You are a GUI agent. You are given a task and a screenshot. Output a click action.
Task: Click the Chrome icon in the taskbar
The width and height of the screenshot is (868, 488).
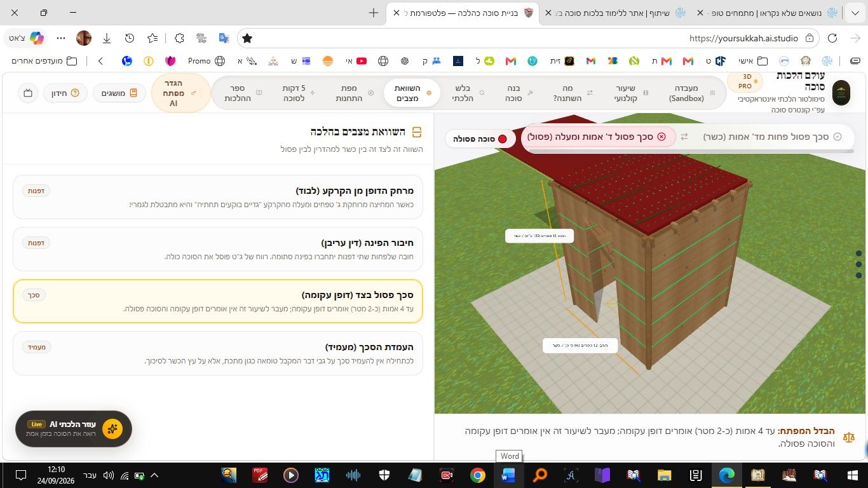tap(478, 475)
